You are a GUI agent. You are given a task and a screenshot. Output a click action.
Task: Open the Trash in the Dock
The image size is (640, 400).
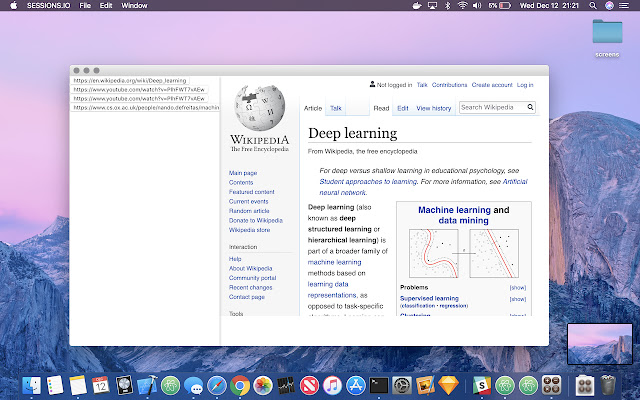pyautogui.click(x=608, y=385)
